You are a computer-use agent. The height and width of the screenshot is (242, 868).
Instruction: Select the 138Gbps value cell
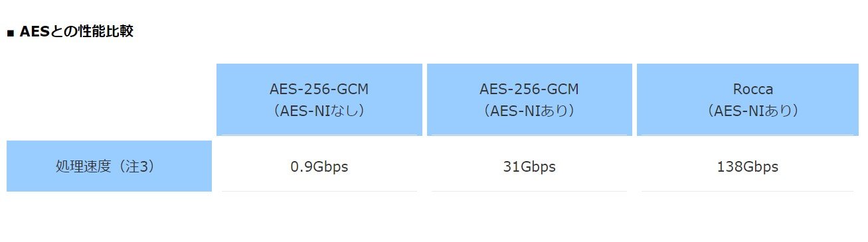(x=748, y=166)
